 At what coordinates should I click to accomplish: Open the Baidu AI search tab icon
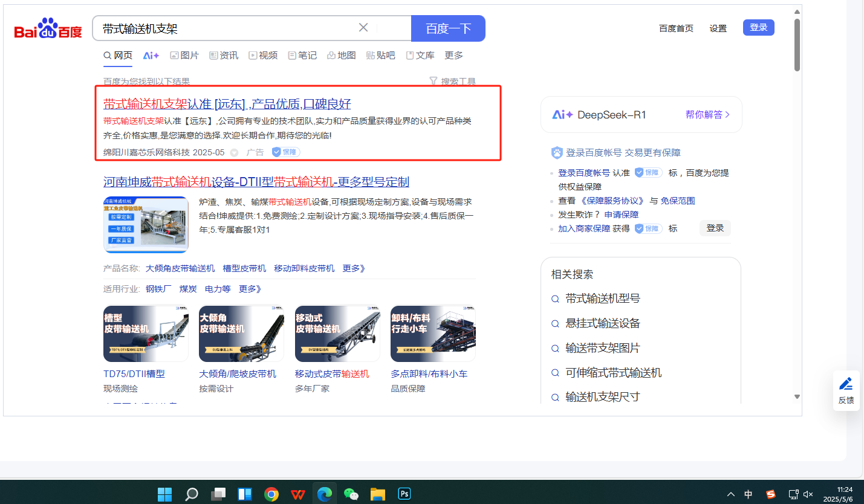(151, 56)
